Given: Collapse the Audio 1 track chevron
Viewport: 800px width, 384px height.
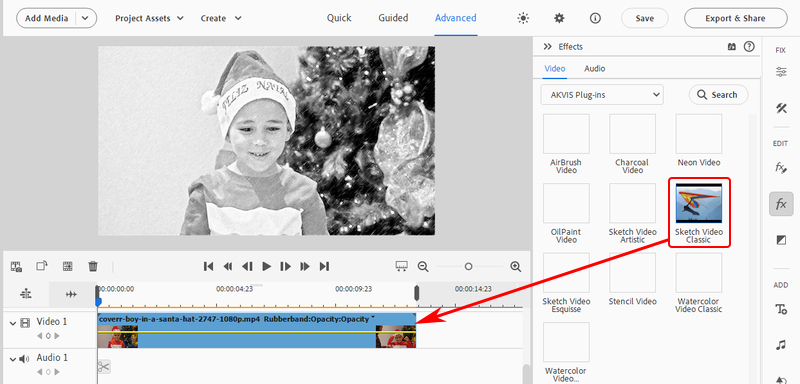Looking at the screenshot, I should (13, 359).
